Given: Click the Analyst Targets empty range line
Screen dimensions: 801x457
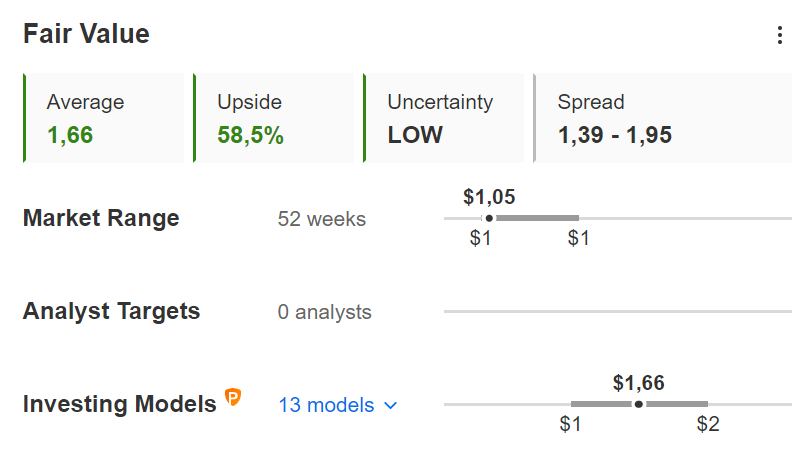Looking at the screenshot, I should click(x=618, y=311).
